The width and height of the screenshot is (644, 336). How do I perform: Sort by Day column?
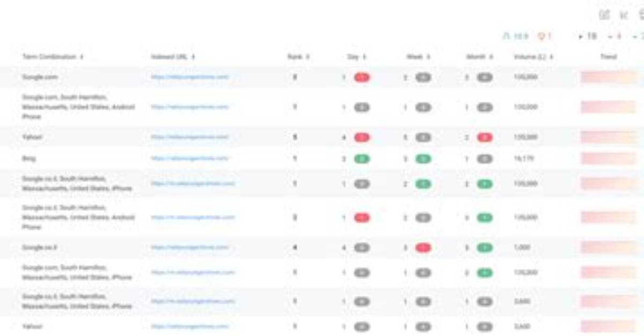point(356,57)
